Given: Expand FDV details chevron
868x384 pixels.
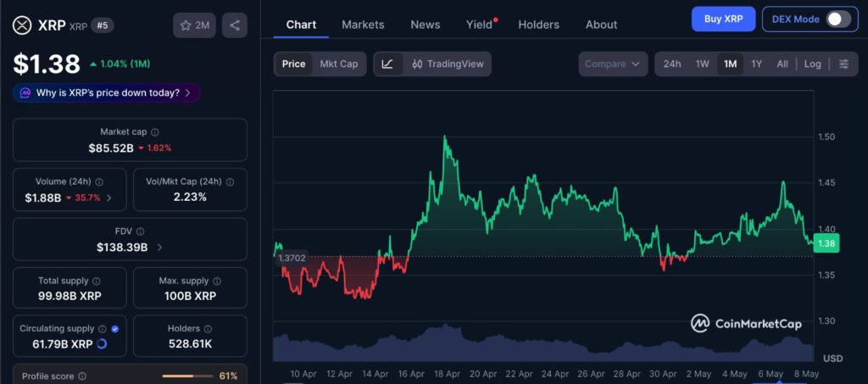Looking at the screenshot, I should 159,248.
